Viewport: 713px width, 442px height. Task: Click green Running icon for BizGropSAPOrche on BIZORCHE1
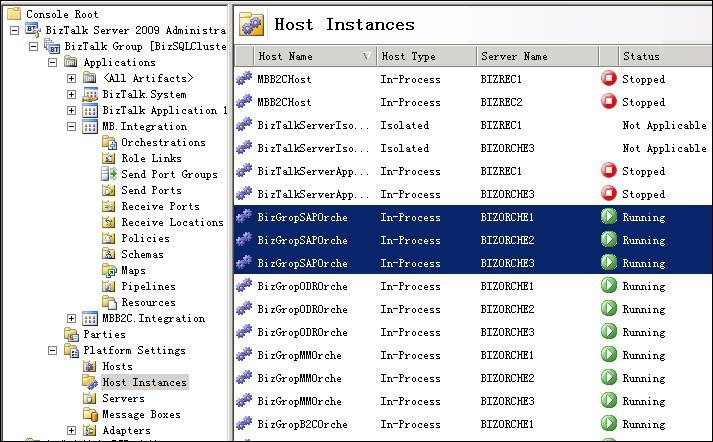609,216
